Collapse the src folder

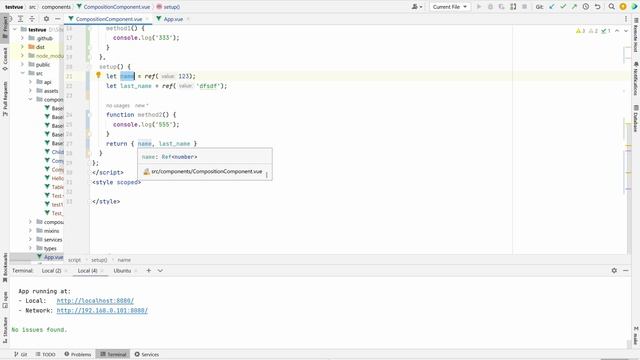point(22,73)
